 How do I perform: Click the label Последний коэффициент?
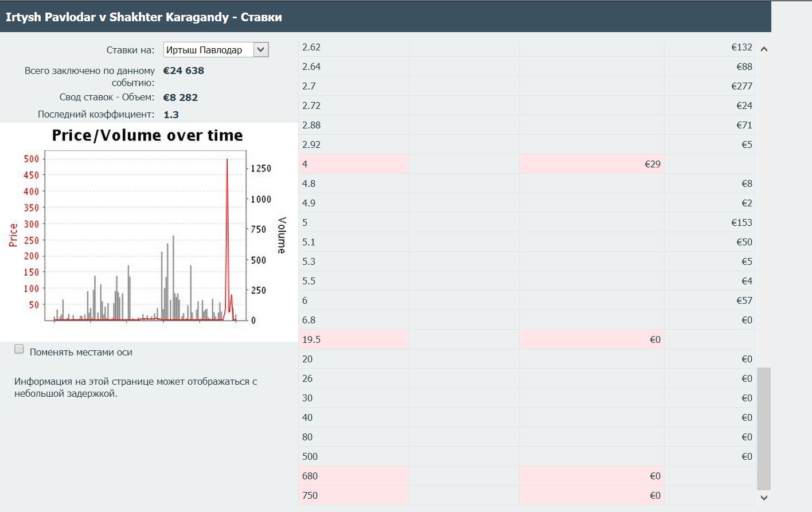[96, 115]
